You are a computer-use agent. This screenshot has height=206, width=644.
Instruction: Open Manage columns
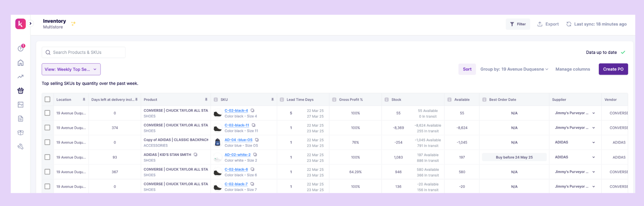click(x=573, y=69)
